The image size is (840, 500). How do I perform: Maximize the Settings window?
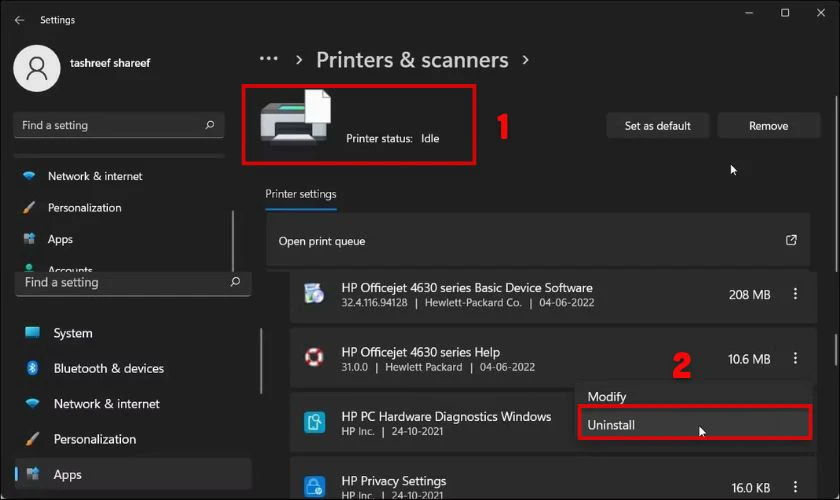pos(785,13)
